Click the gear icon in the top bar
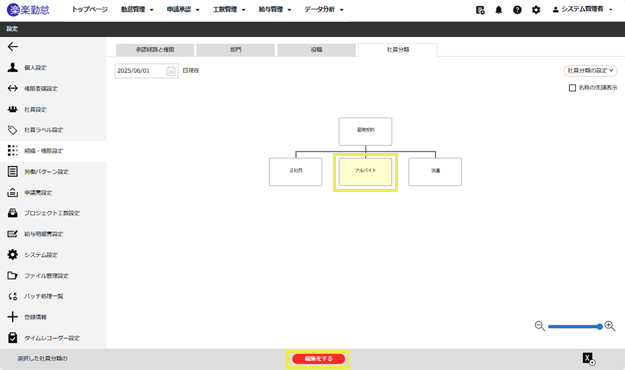Viewport: 625px width, 370px height. pos(536,10)
